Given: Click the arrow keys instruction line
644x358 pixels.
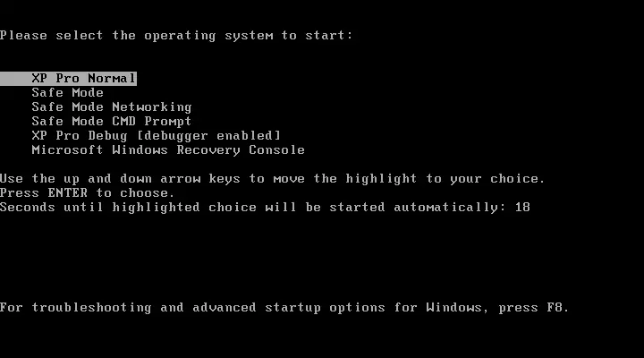Looking at the screenshot, I should tap(272, 179).
